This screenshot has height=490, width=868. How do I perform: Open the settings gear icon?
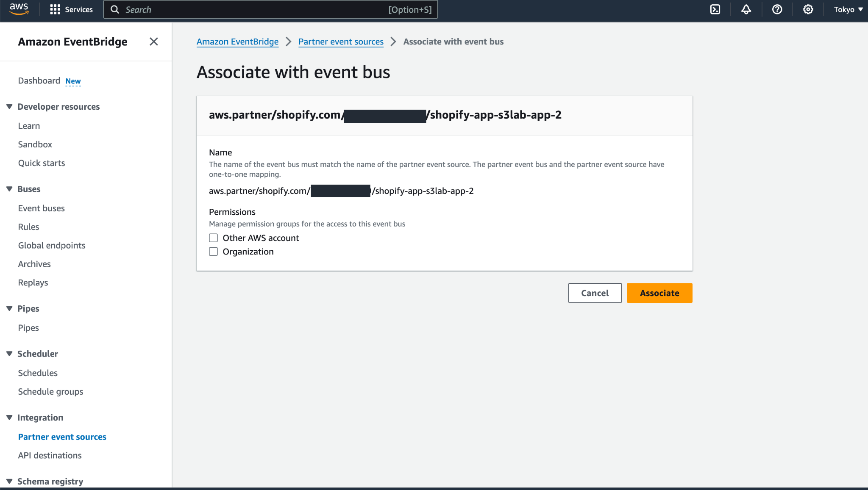(x=808, y=9)
